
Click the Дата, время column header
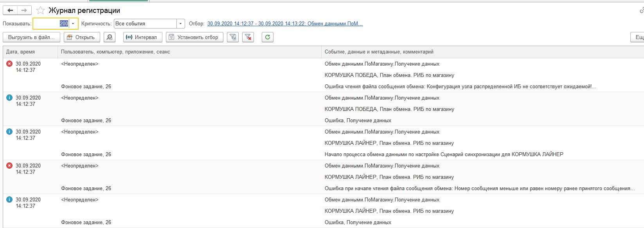coord(20,52)
